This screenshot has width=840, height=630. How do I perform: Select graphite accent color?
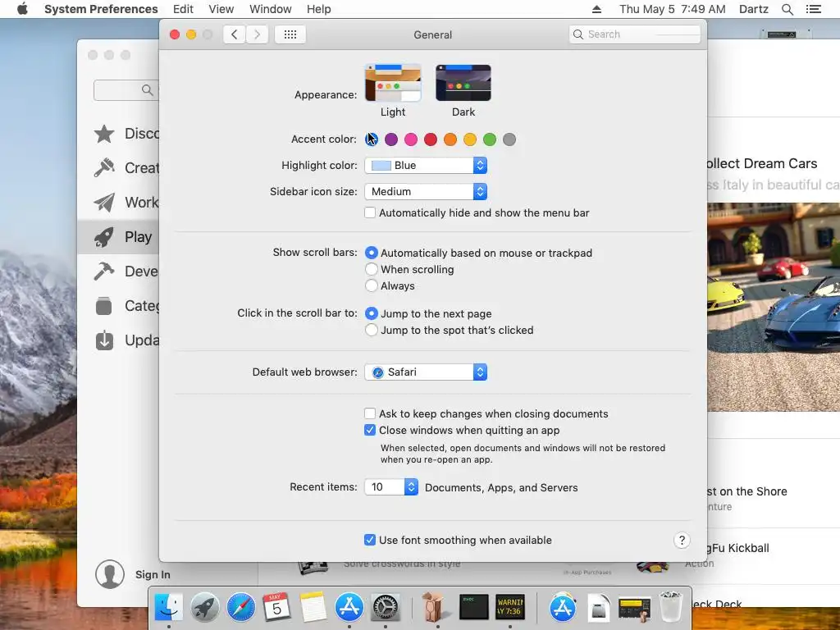[x=509, y=139]
